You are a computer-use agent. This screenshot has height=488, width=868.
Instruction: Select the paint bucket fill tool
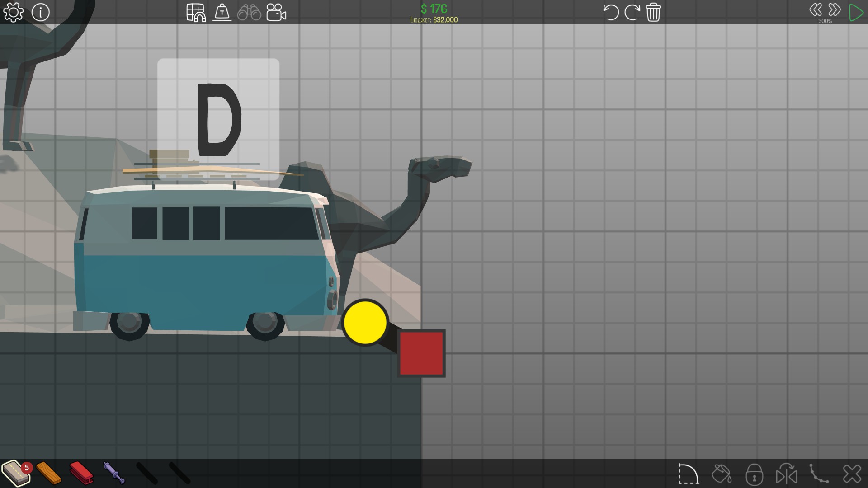click(722, 474)
